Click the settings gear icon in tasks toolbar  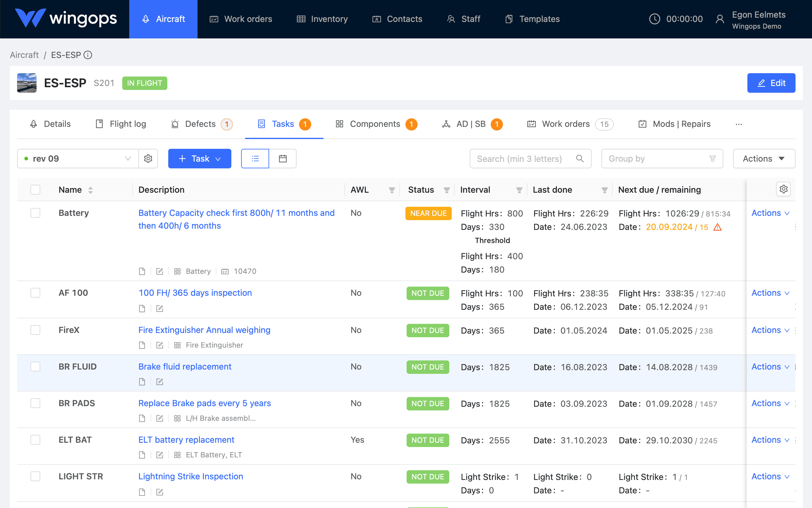point(149,159)
